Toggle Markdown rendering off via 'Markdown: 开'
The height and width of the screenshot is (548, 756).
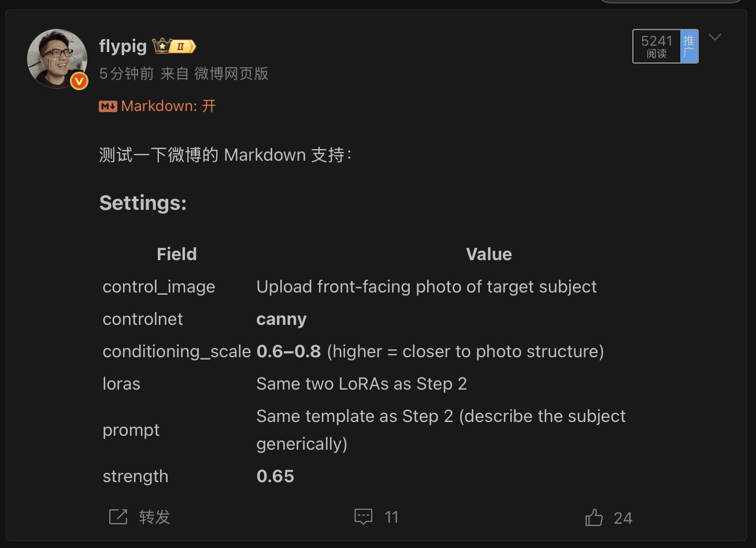click(168, 106)
